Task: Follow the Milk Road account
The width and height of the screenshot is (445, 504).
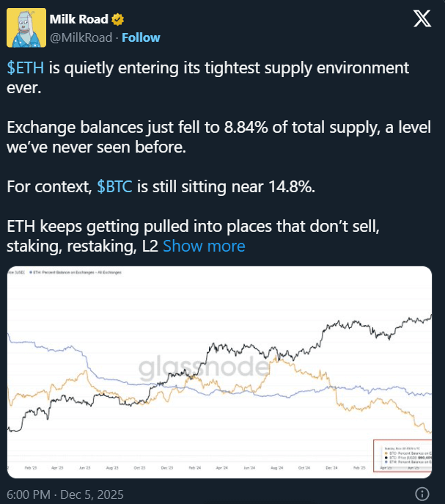Action: (x=141, y=37)
